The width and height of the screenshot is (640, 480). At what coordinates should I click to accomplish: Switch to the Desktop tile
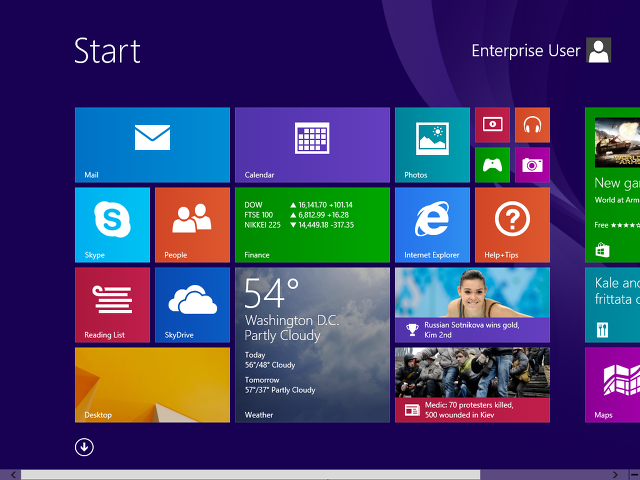(x=152, y=385)
